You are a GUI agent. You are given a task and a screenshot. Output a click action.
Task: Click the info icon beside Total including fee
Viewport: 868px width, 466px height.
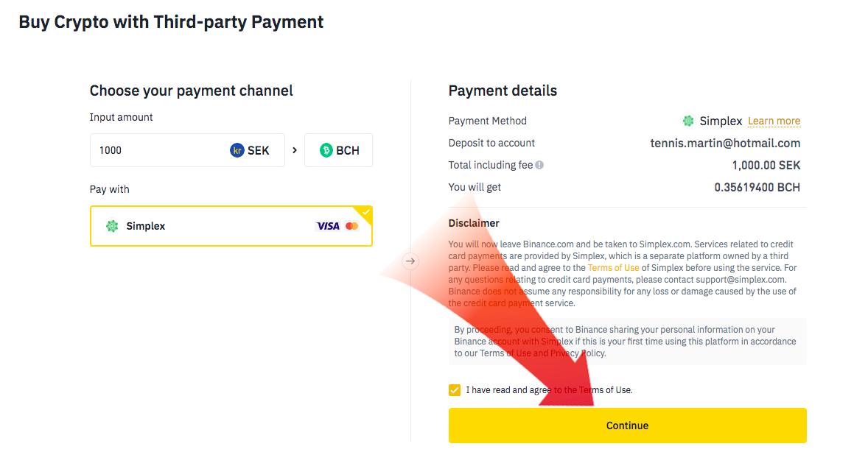(x=539, y=166)
